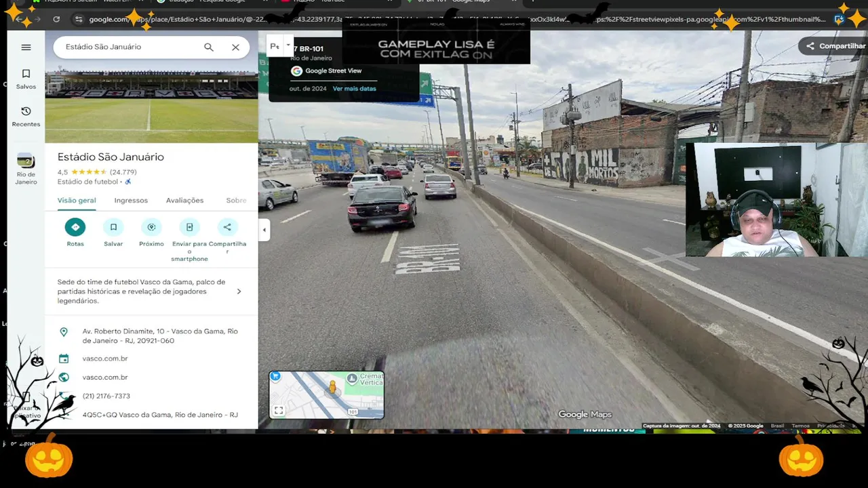Screen dimensions: 868x488
Task: Open vasco.com.br beside the globe icon
Action: pos(105,378)
